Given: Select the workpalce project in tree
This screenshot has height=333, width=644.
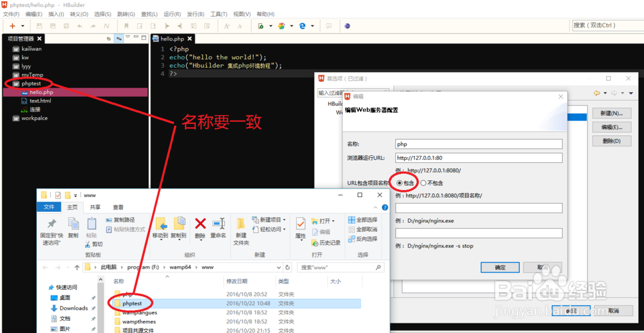Looking at the screenshot, I should [35, 119].
